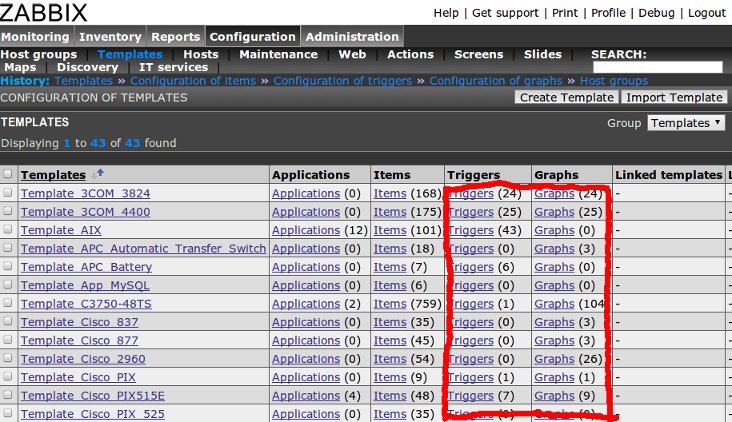Open history link Configuration of items
Image resolution: width=732 pixels, height=422 pixels.
click(193, 81)
